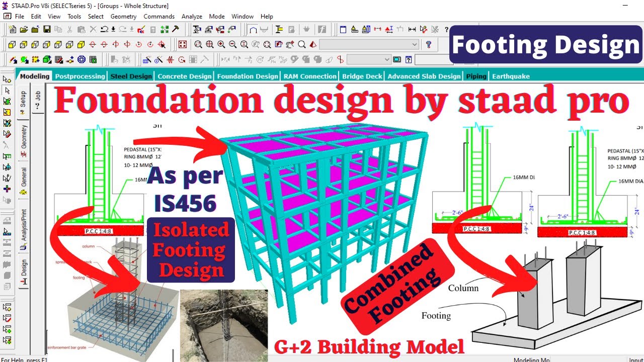Switch to the Foundation Design tab
This screenshot has height=362, width=644.
click(247, 76)
